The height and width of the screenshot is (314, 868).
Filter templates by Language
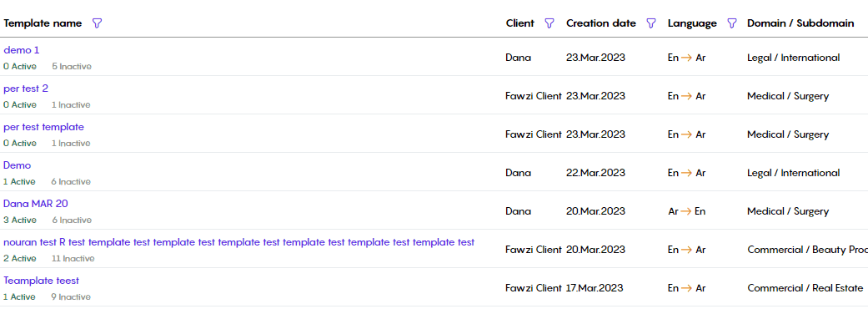pyautogui.click(x=732, y=23)
